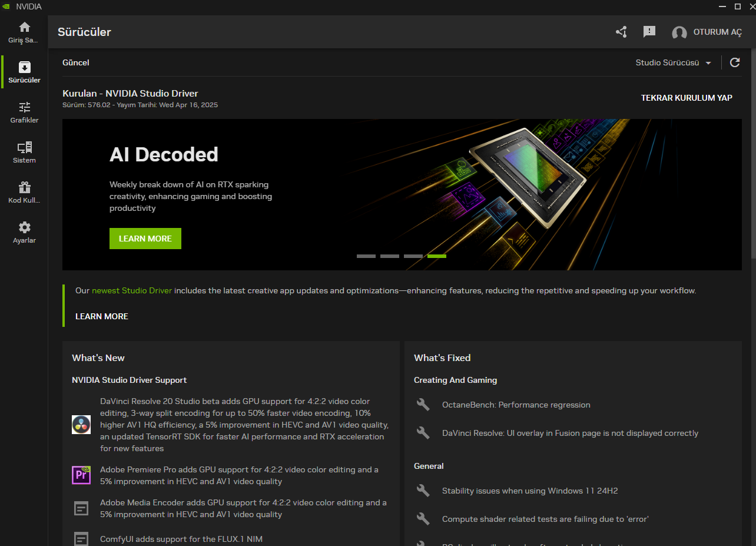Click 'Kurulan - NVIDIA Studio Driver' title
The height and width of the screenshot is (546, 756).
[130, 93]
